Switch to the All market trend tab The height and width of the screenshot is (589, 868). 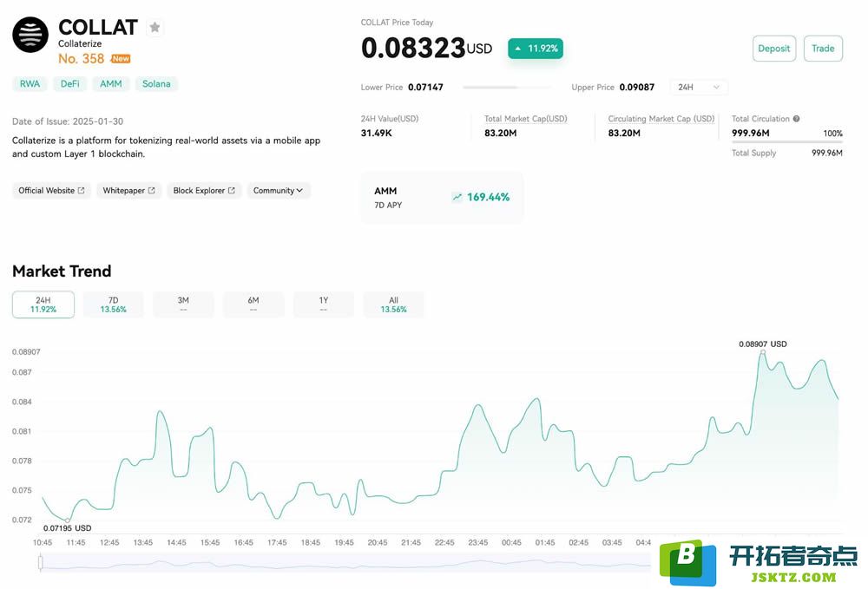[393, 304]
